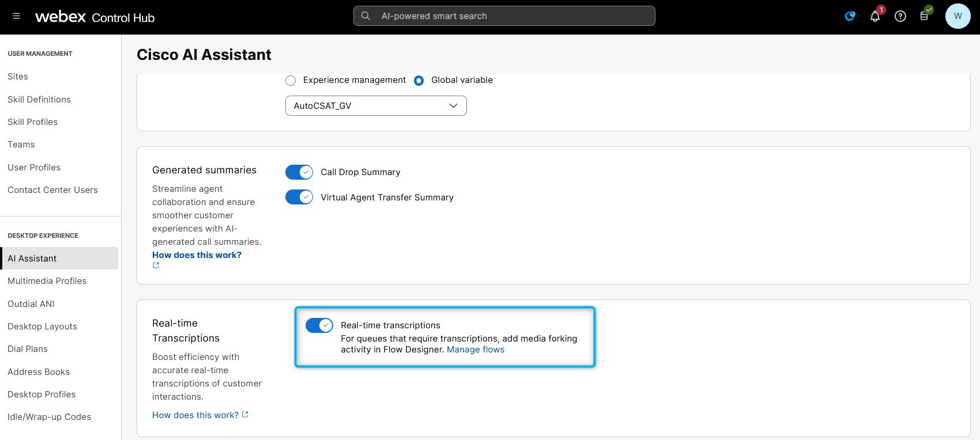The image size is (980, 440).
Task: Select the Experience management radio button
Action: pyautogui.click(x=291, y=81)
